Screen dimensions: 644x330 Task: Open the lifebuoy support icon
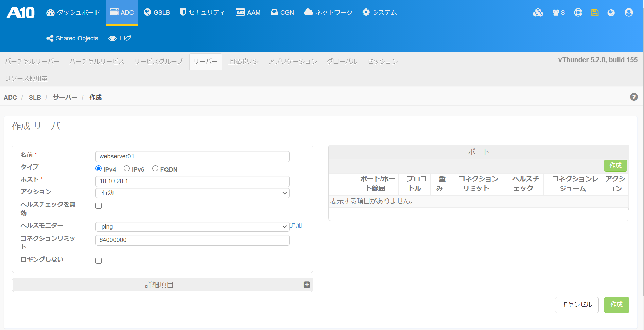coord(578,13)
